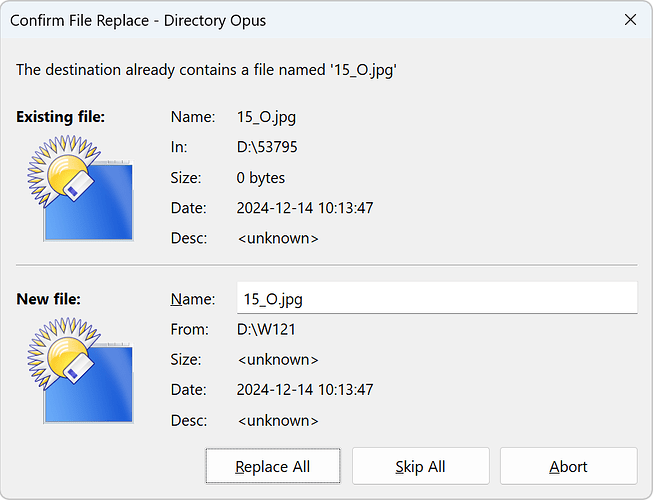Click existing file name 15_O.jpg text
The image size is (653, 500).
(266, 117)
